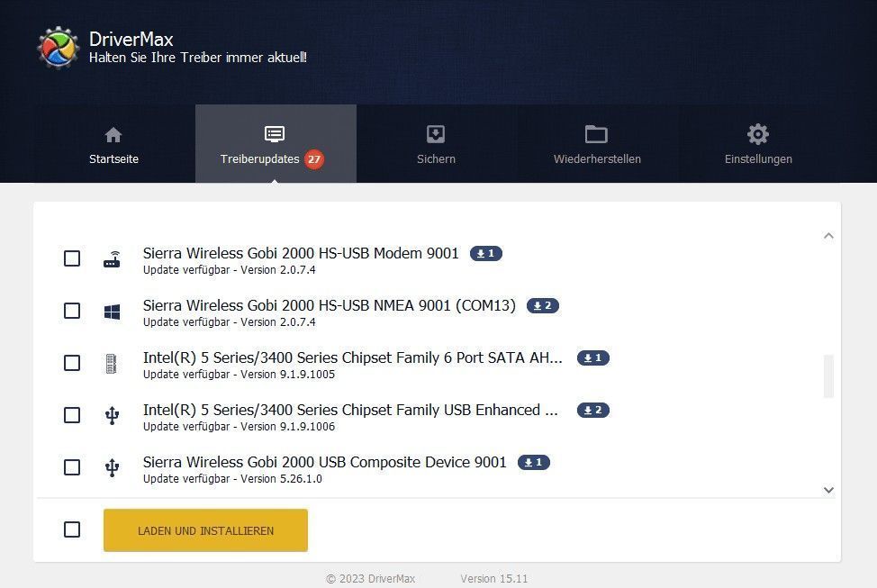The width and height of the screenshot is (877, 588).
Task: Click the USB icon for USB Composite Device 9001
Action: coord(112,467)
